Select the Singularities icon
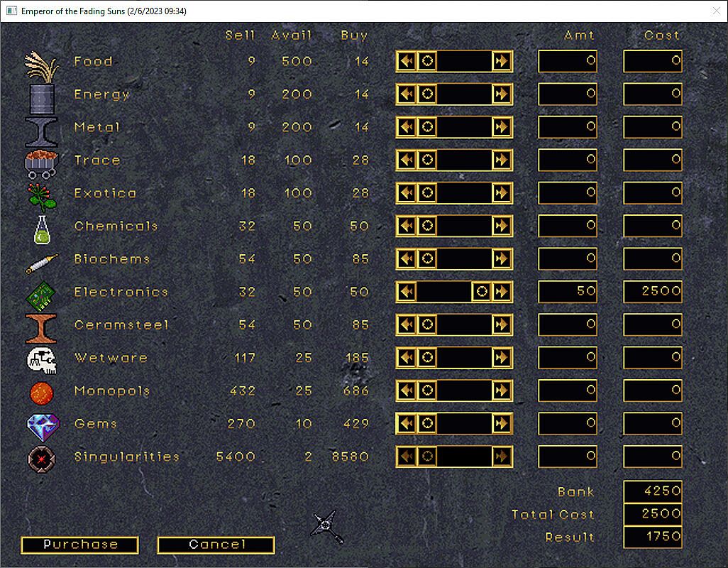 pos(42,459)
